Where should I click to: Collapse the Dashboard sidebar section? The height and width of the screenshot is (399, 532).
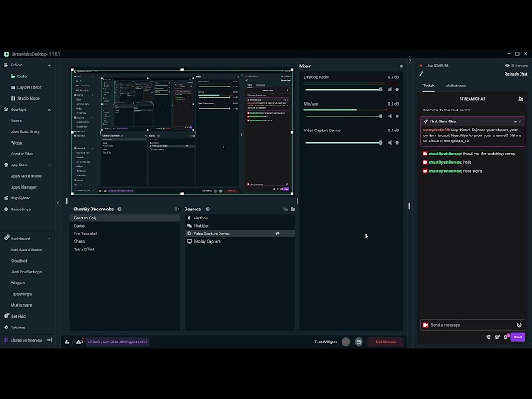coord(49,239)
